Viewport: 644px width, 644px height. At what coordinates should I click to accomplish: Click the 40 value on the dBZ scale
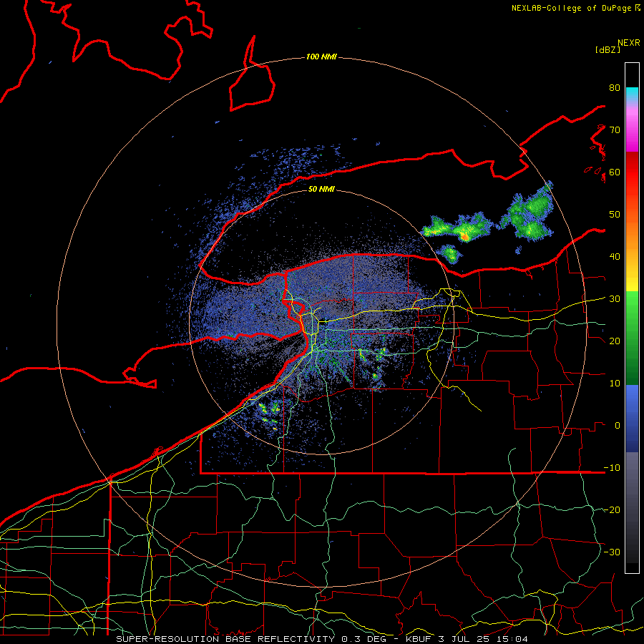[615, 257]
